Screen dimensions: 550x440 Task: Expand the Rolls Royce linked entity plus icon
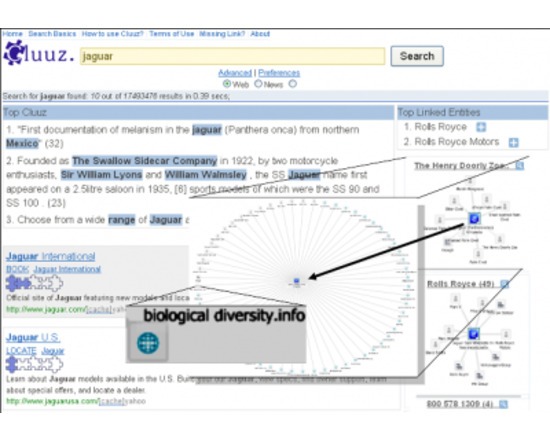481,127
